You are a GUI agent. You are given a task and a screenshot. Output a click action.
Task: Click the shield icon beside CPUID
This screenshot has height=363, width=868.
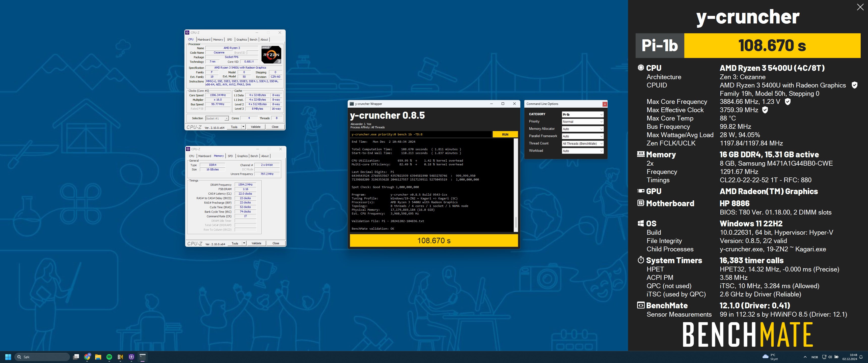[855, 85]
